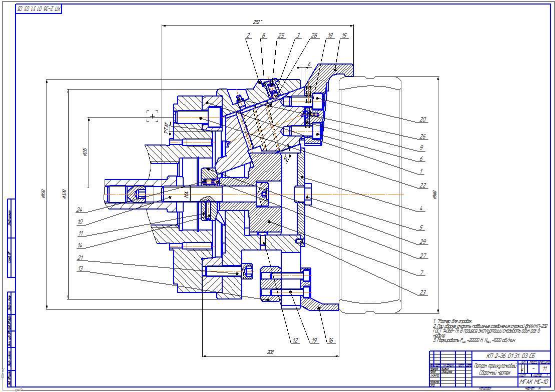Select the callout label 25
The height and width of the screenshot is (392, 555).
281,35
